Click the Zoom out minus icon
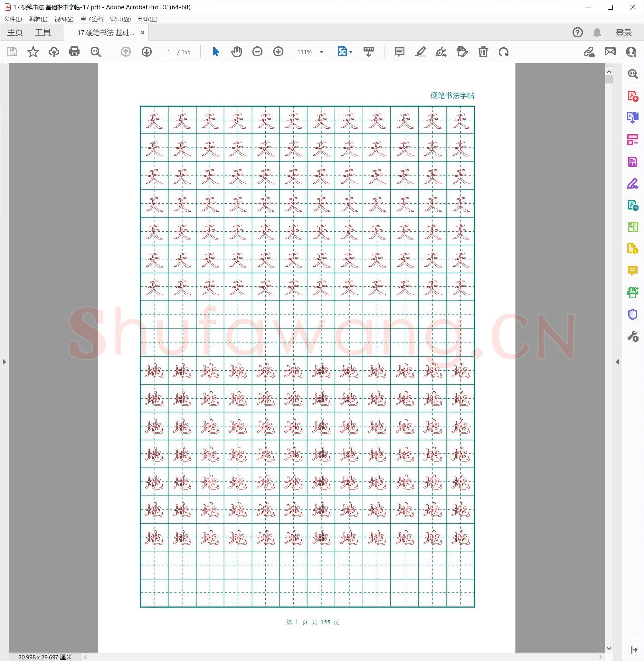The image size is (644, 661). [x=257, y=52]
